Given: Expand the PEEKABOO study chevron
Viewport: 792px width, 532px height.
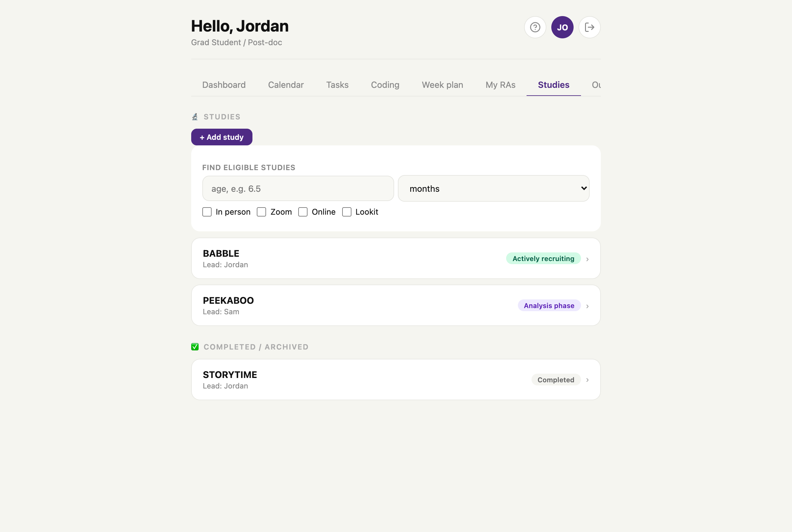Looking at the screenshot, I should (587, 306).
